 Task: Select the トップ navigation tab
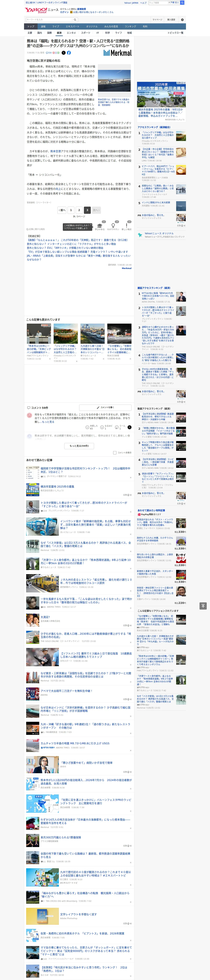31,27
